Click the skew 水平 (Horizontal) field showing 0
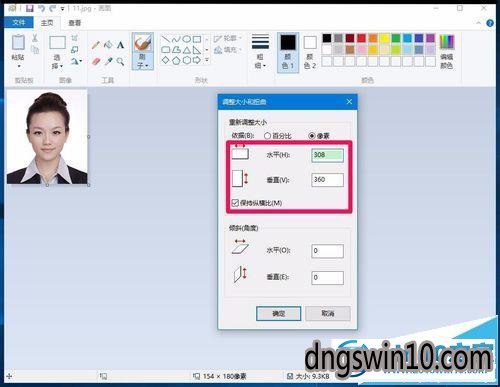This screenshot has height=387, width=500. (327, 251)
